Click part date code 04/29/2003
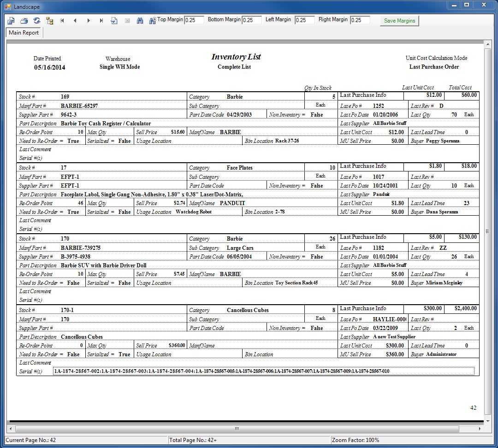Viewport: 498px width, 448px height. pos(239,115)
